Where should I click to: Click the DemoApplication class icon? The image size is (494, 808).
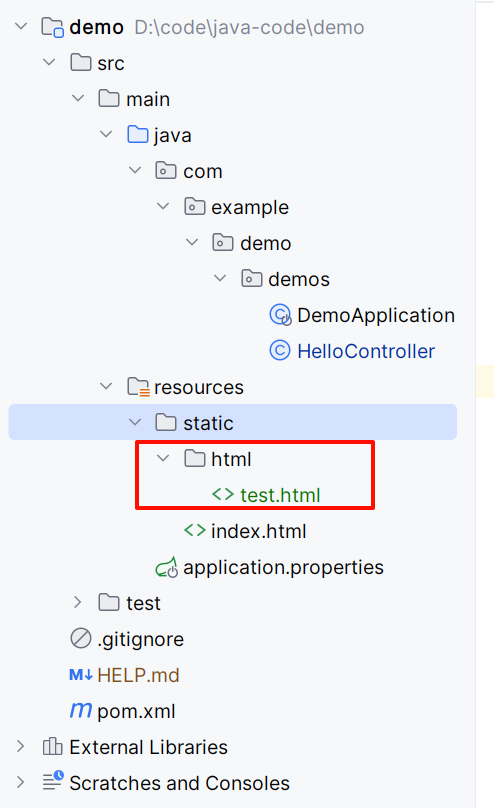point(280,315)
